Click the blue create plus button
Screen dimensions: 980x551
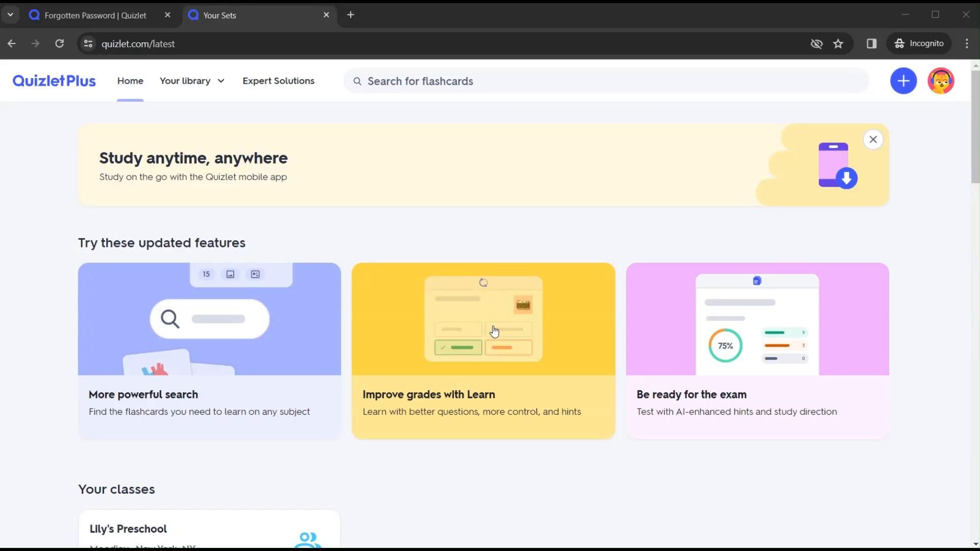point(903,81)
